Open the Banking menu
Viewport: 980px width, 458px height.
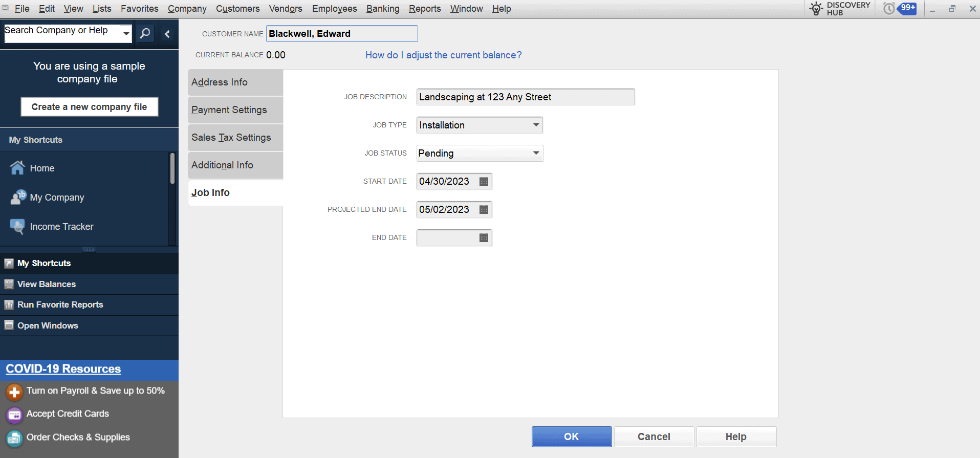tap(383, 9)
